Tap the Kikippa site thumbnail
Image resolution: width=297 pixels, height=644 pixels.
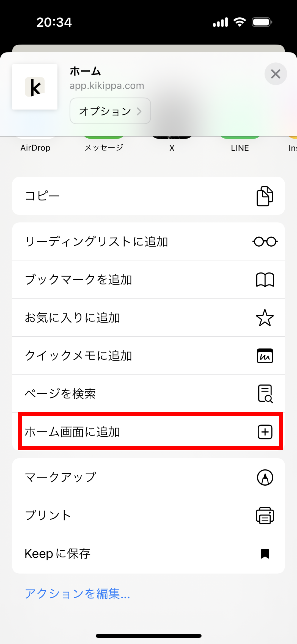[x=34, y=87]
